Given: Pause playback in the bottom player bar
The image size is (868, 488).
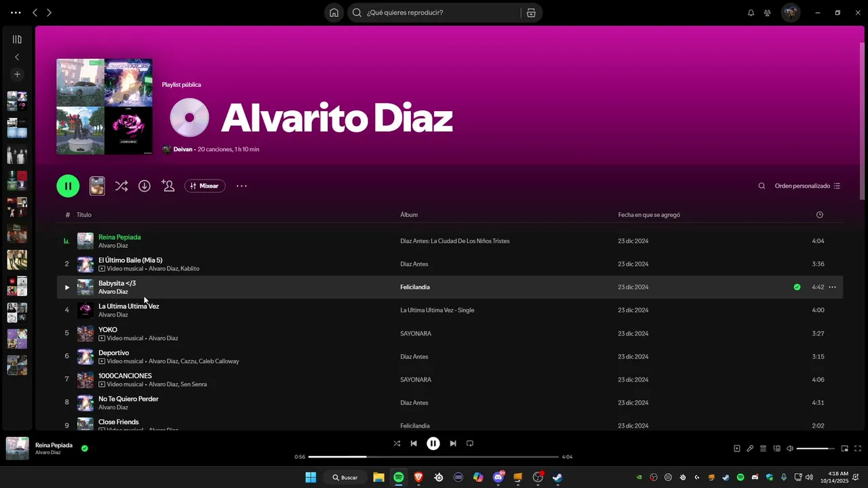Looking at the screenshot, I should pos(433,443).
